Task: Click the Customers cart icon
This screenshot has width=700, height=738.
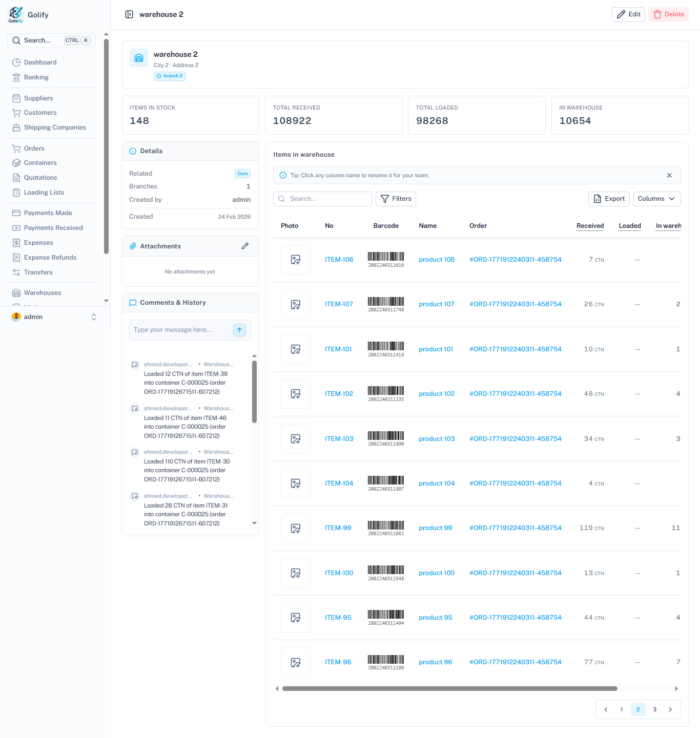Action: coord(16,113)
